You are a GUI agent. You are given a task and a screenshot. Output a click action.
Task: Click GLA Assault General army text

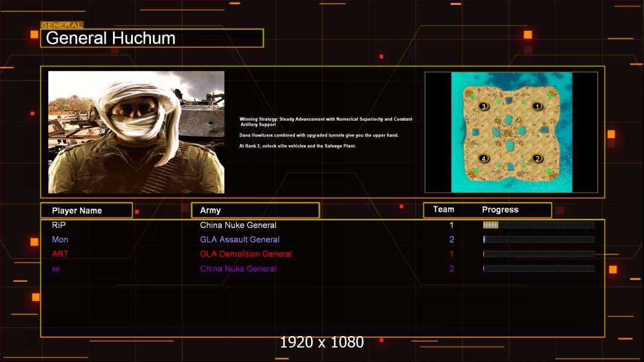point(239,240)
